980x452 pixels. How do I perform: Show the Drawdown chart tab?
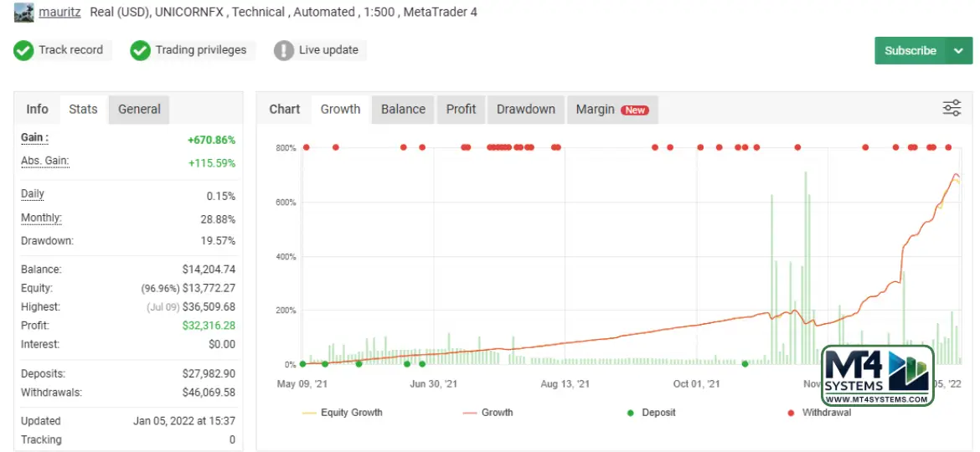525,110
